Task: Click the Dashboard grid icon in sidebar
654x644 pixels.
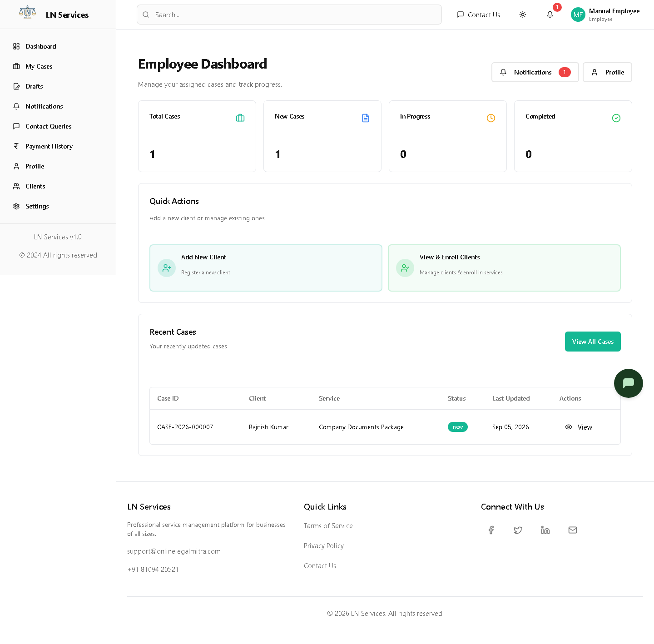Action: coord(16,46)
